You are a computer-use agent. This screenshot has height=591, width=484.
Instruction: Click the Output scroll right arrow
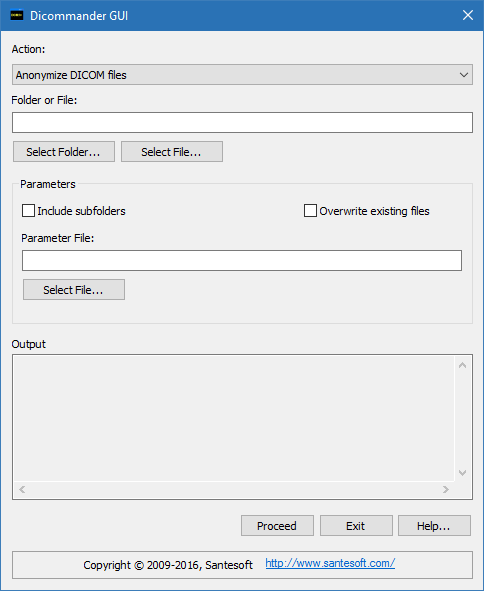pyautogui.click(x=446, y=489)
